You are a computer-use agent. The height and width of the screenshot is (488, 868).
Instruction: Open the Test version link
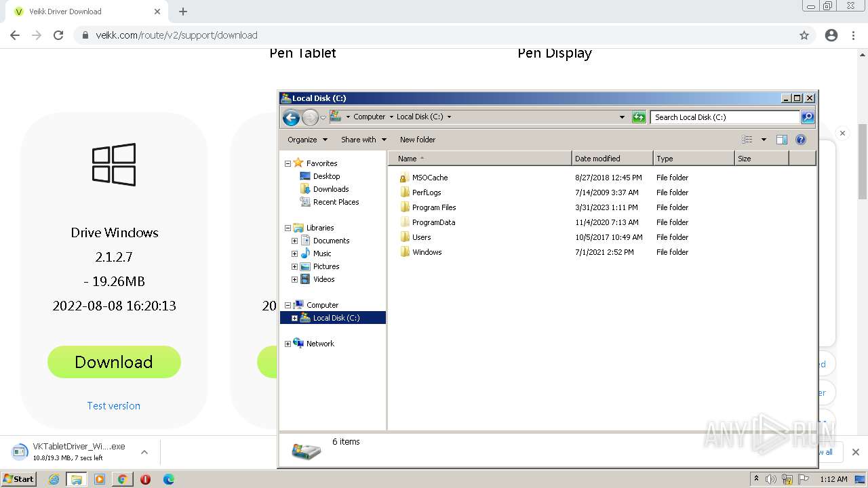pyautogui.click(x=113, y=406)
